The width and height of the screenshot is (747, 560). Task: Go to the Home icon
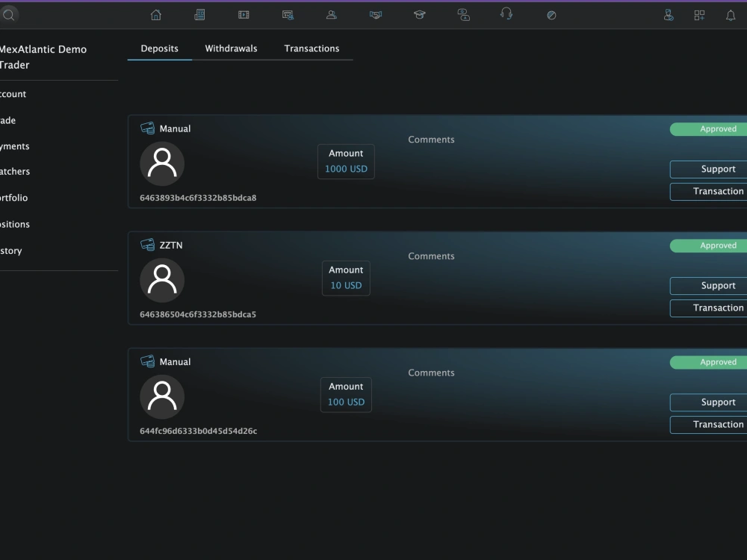[156, 15]
